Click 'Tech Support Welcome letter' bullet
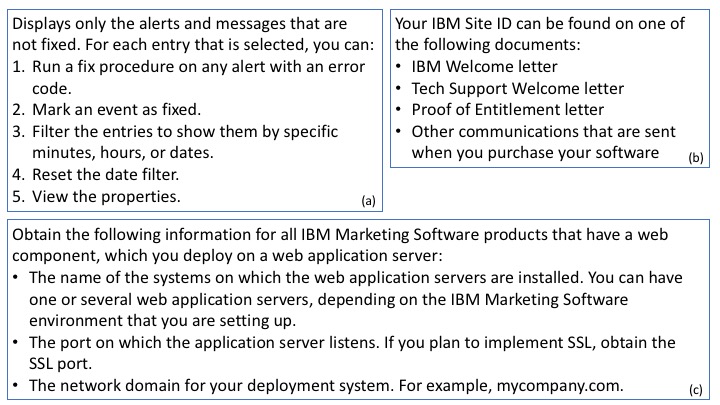Viewport: 720px width, 405px height. (x=518, y=88)
